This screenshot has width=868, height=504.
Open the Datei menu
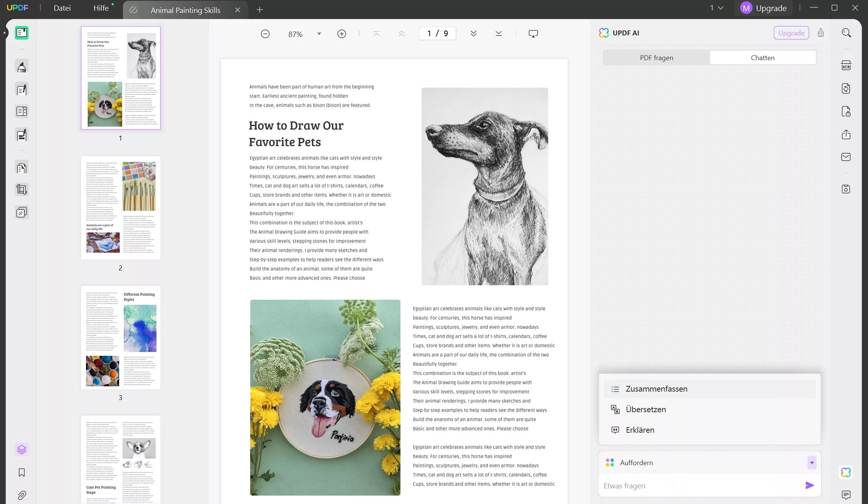pyautogui.click(x=62, y=8)
